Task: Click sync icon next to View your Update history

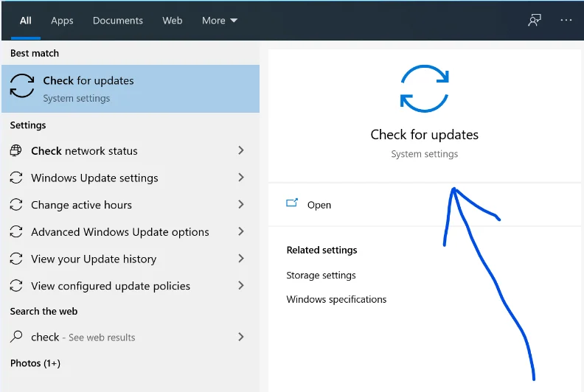Action: (16, 259)
